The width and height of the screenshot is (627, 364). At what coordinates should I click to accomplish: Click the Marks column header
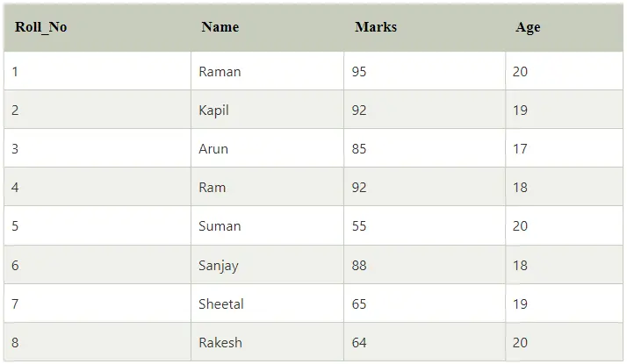[424, 27]
